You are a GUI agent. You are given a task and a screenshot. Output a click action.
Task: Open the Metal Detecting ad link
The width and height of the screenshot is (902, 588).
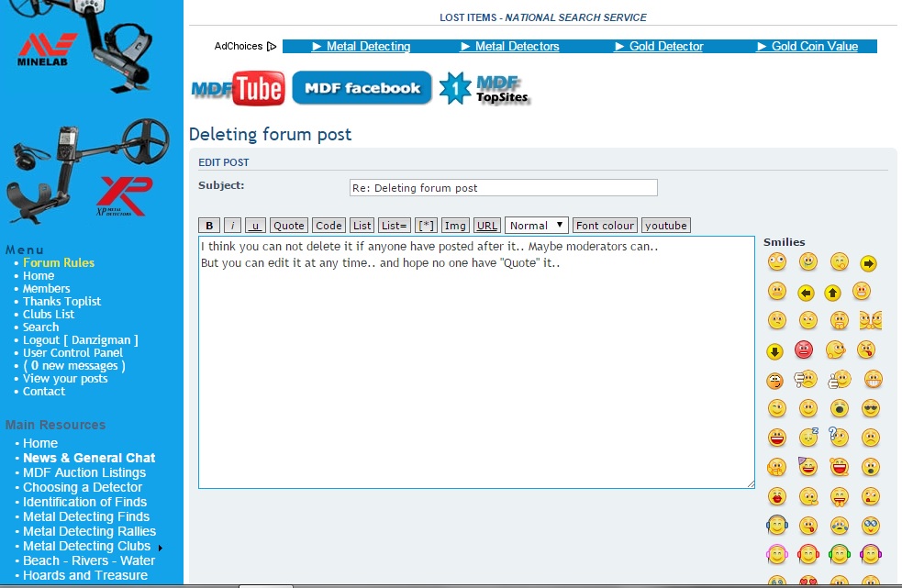pyautogui.click(x=361, y=46)
